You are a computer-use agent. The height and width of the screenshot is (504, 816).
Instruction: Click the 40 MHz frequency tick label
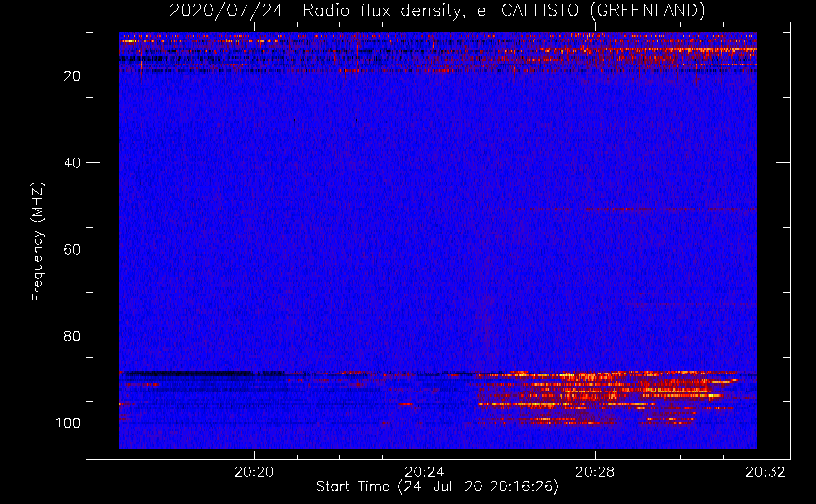[x=73, y=163]
